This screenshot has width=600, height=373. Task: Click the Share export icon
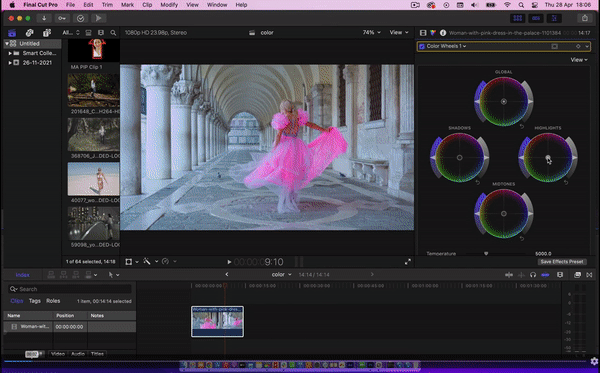pyautogui.click(x=585, y=18)
